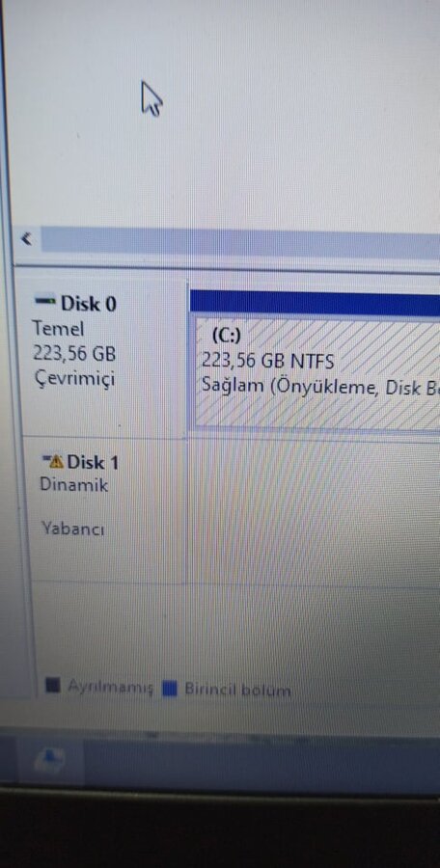Click the Dinamik type label of Disk 1

[74, 485]
